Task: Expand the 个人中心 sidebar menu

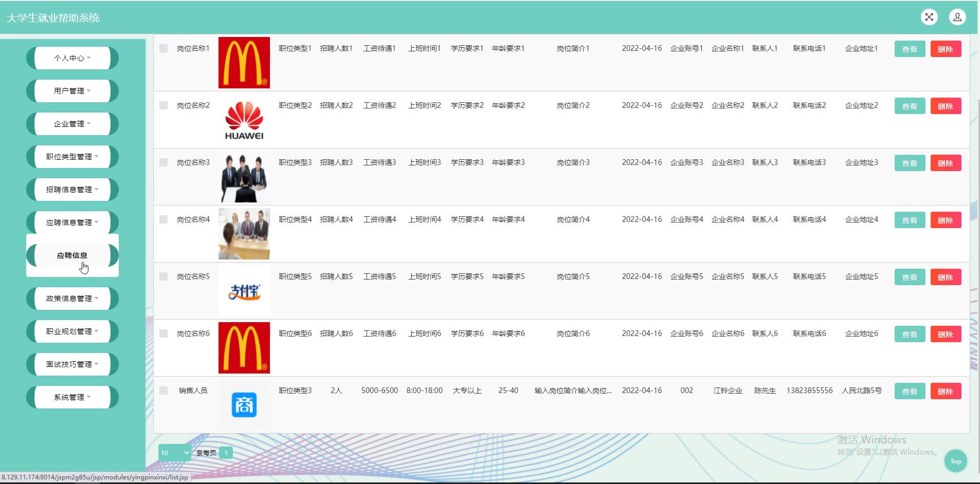Action: (x=72, y=58)
